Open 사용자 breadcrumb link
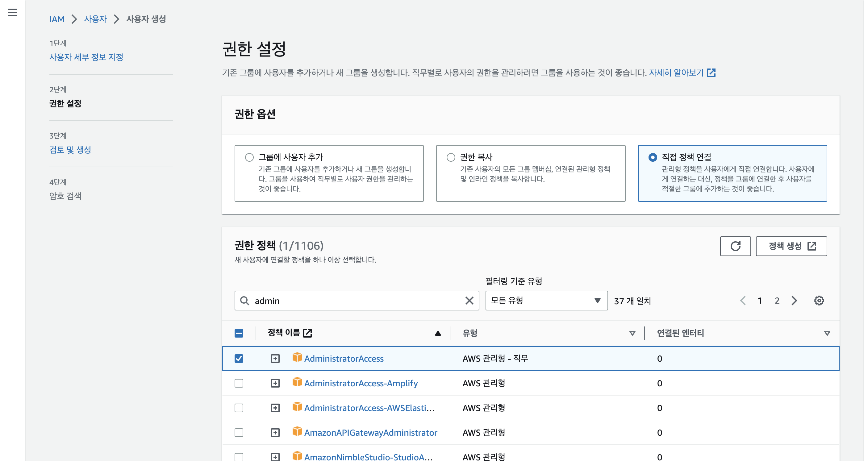Image resolution: width=868 pixels, height=461 pixels. click(95, 19)
